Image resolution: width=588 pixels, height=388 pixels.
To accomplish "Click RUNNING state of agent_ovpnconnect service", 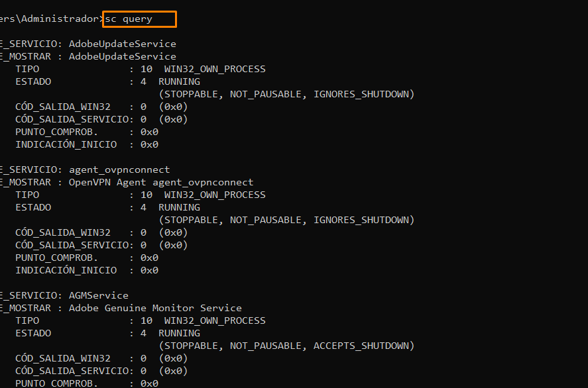I will coord(179,207).
